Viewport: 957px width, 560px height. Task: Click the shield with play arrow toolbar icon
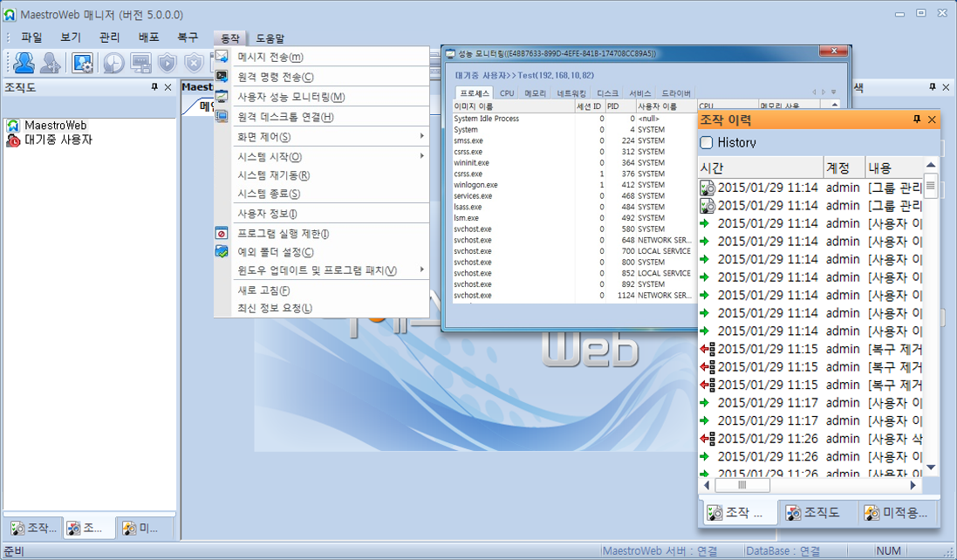167,62
